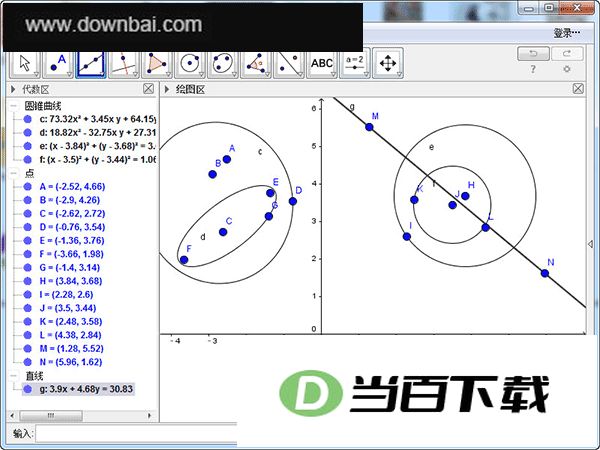This screenshot has width=600, height=450.
Task: Toggle visibility of point E
Action: click(27, 240)
